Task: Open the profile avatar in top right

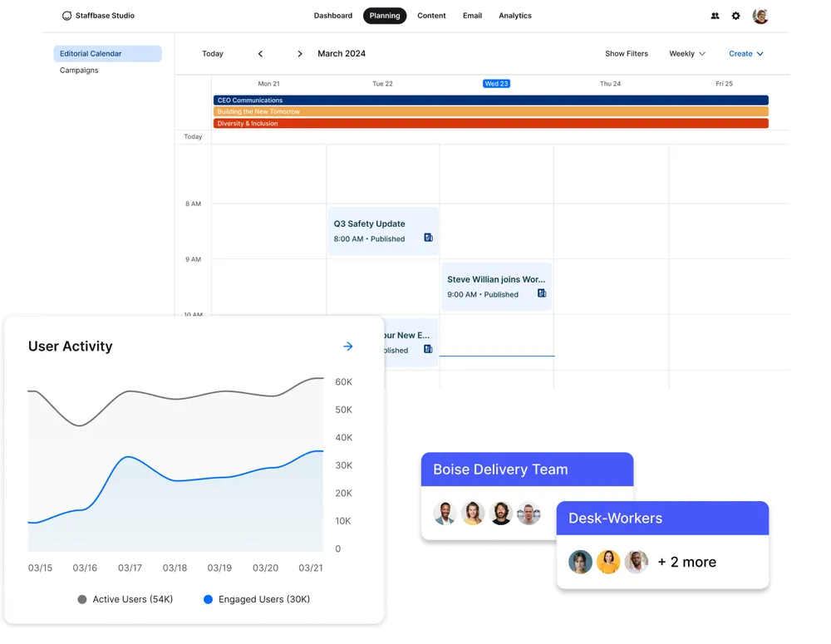Action: click(x=760, y=16)
